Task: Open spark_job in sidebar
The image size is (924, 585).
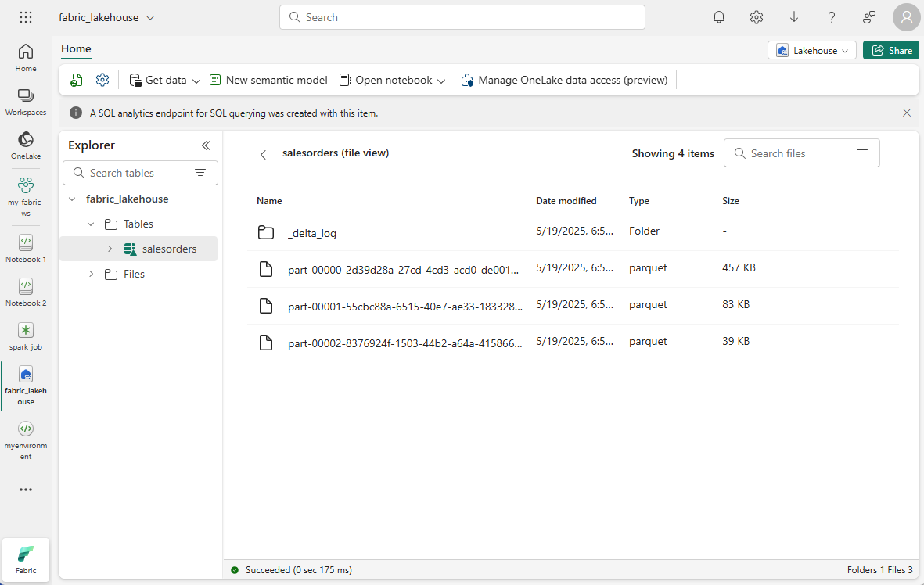Action: click(x=25, y=336)
